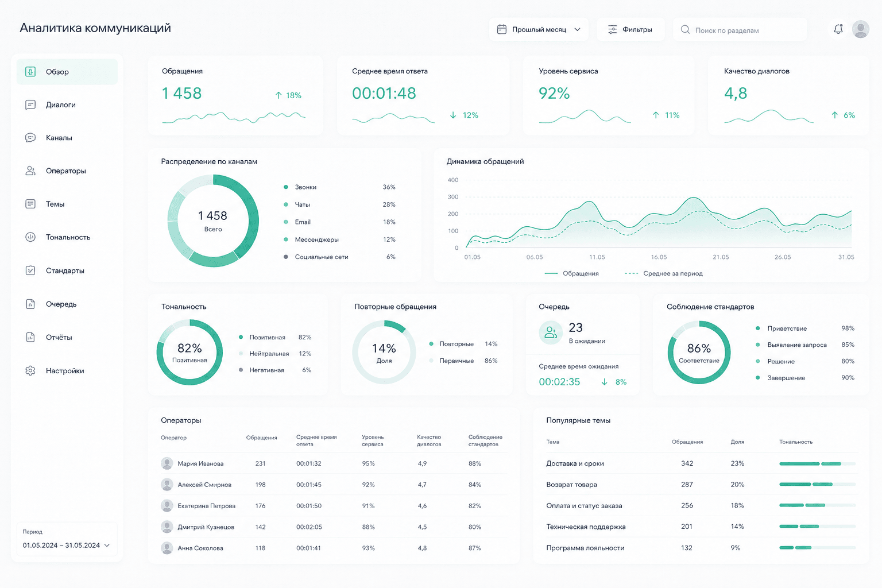Screen dimensions: 882x588
Task: Open the notifications bell icon
Action: coord(838,29)
